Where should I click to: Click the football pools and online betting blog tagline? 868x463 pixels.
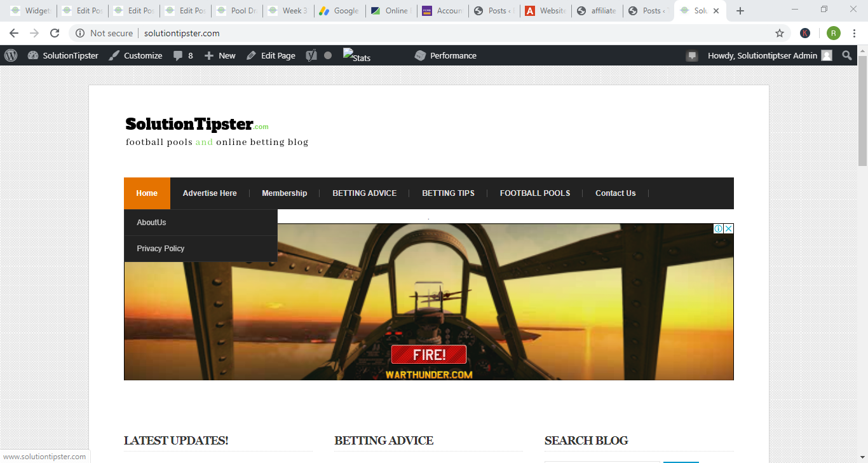click(x=217, y=142)
